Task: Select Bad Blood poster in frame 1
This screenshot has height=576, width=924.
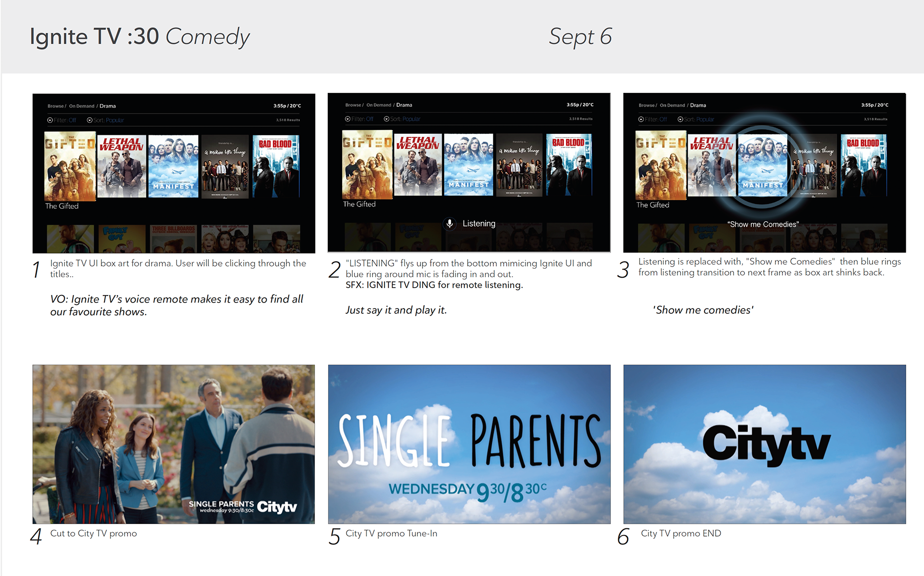Action: (x=276, y=166)
